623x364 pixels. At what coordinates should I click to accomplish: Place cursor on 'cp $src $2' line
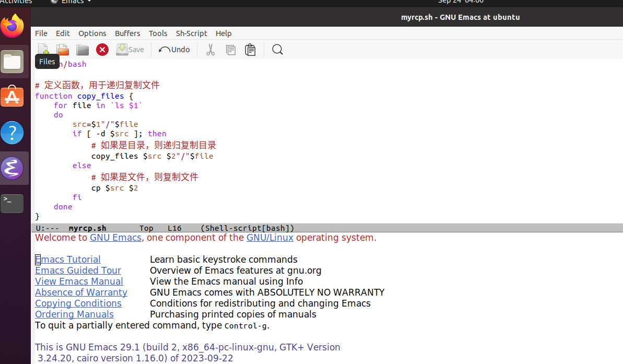click(114, 188)
